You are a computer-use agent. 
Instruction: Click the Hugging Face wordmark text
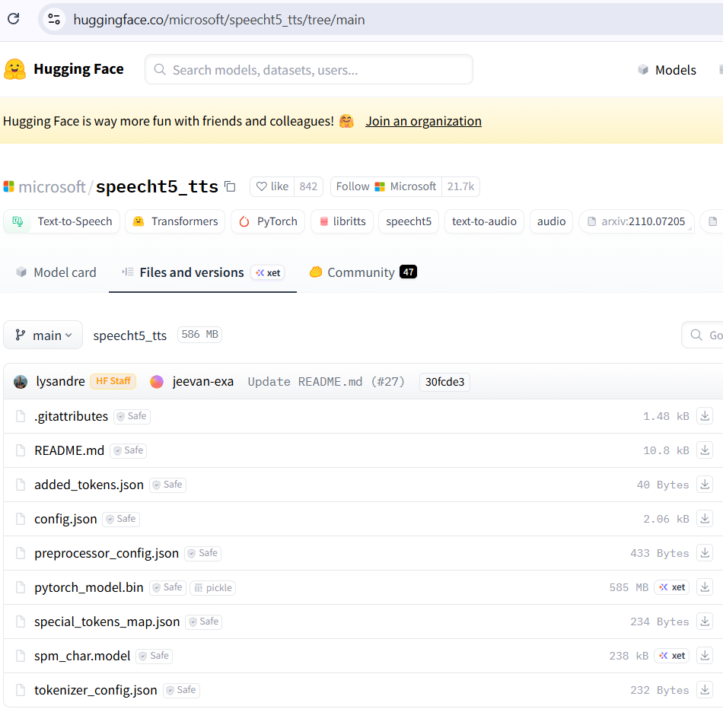[79, 69]
